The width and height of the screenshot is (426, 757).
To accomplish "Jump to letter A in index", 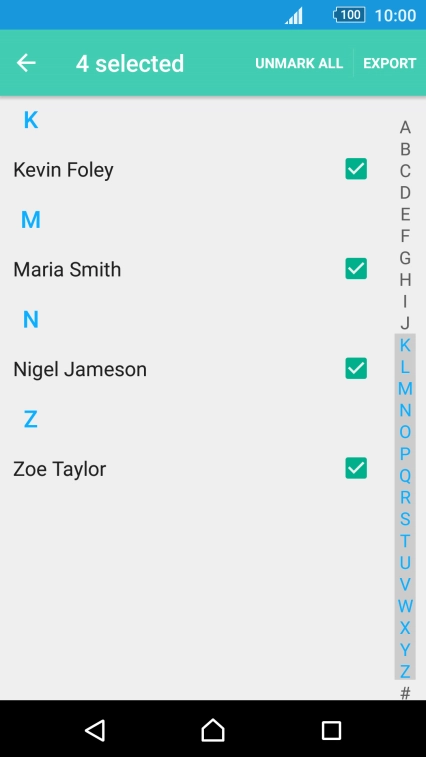I will click(x=405, y=127).
